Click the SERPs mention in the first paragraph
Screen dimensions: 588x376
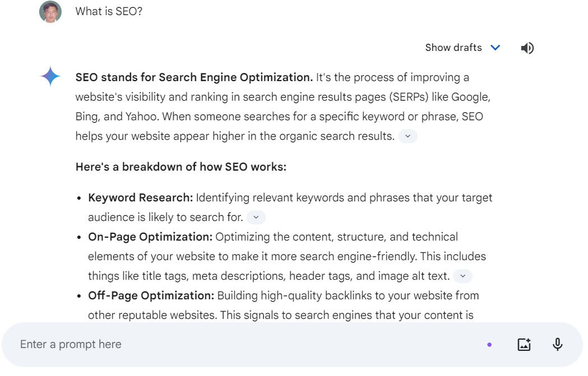coord(408,97)
